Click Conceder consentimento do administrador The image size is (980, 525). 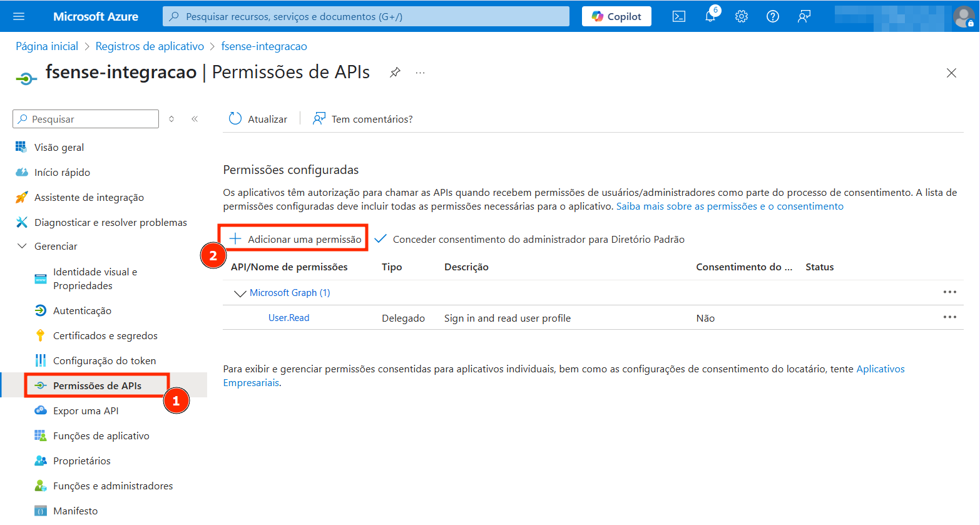coord(530,239)
